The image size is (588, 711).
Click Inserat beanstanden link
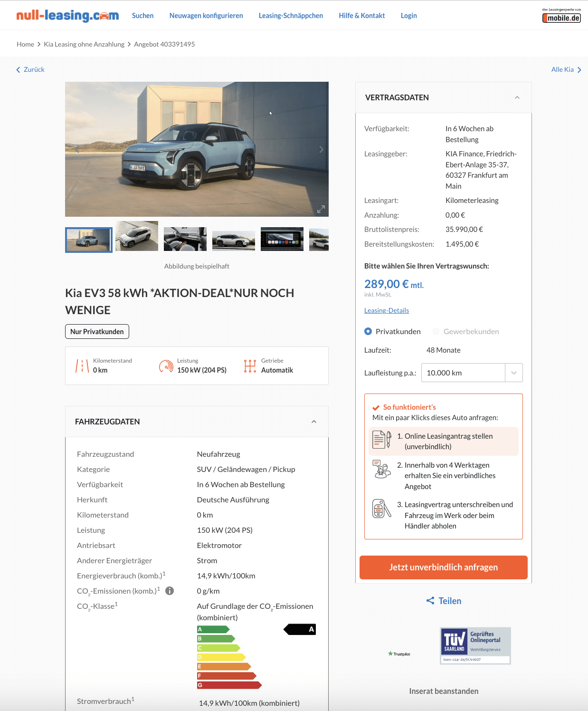tap(444, 691)
